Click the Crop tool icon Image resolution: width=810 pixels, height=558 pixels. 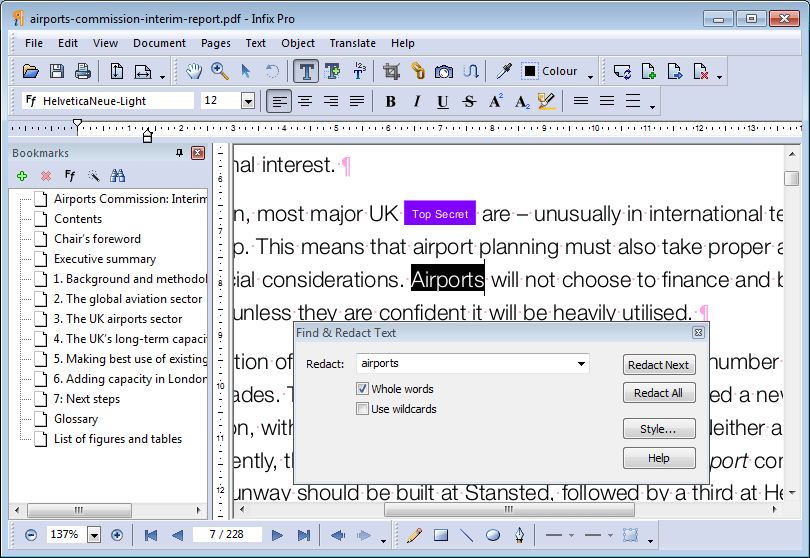392,71
